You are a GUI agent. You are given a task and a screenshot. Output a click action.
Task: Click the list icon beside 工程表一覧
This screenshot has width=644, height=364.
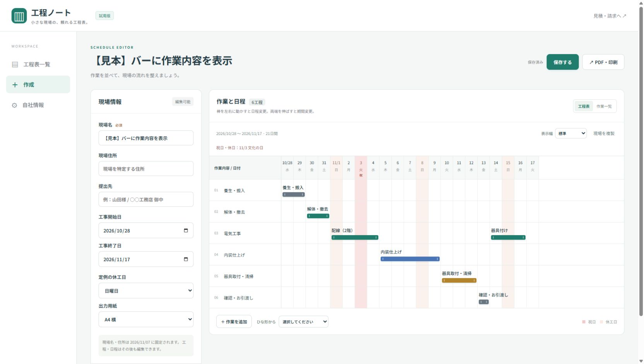(15, 65)
